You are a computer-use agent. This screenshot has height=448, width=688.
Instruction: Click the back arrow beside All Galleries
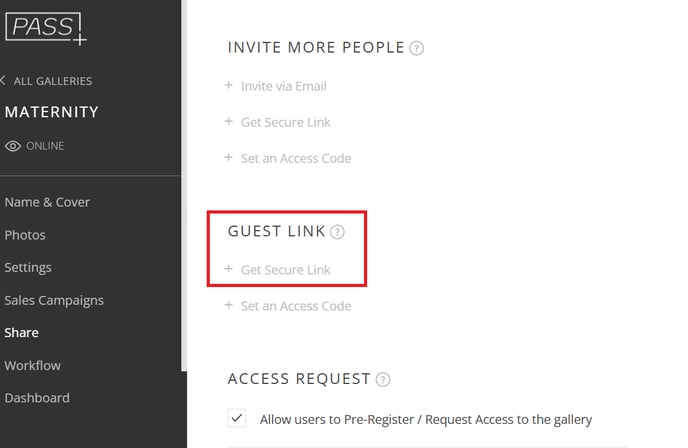[3, 80]
